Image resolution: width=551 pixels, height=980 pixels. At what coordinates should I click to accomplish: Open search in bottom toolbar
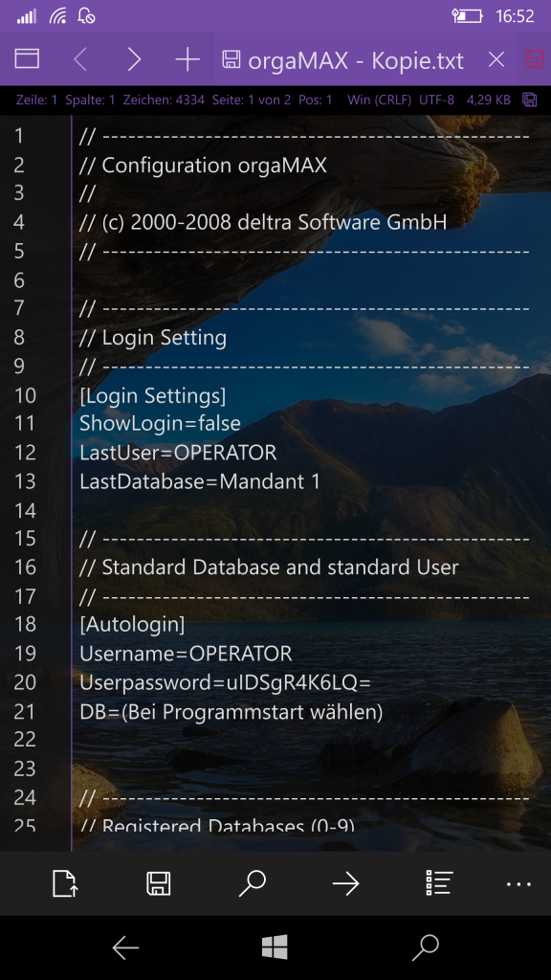click(253, 883)
